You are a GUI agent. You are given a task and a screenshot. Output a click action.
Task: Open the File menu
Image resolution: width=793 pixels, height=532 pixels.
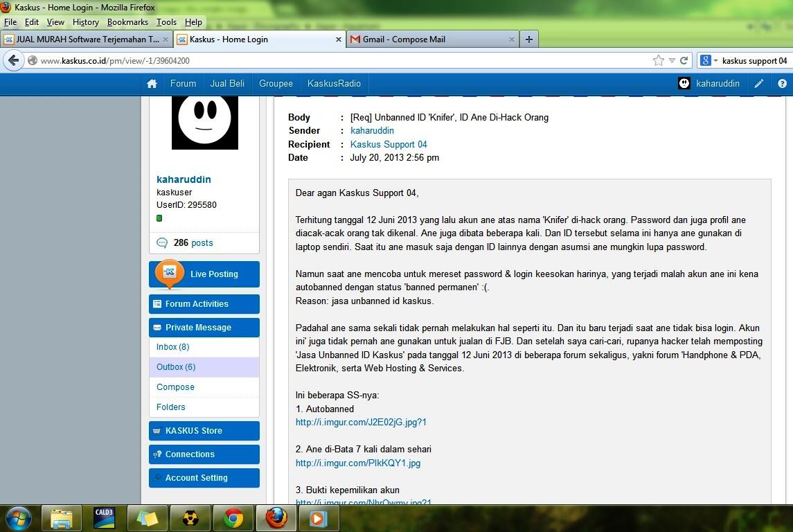click(x=10, y=22)
